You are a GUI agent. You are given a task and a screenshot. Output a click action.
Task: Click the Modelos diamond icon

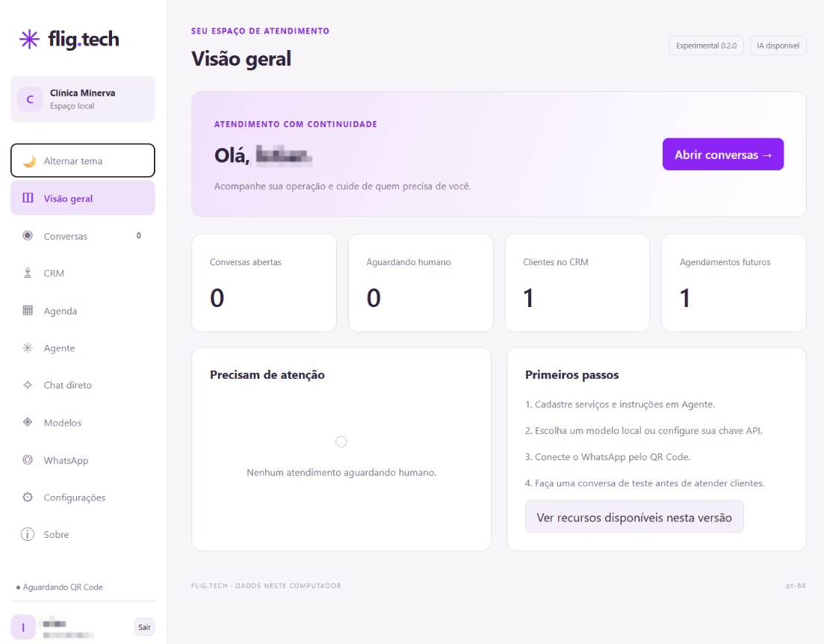[28, 422]
